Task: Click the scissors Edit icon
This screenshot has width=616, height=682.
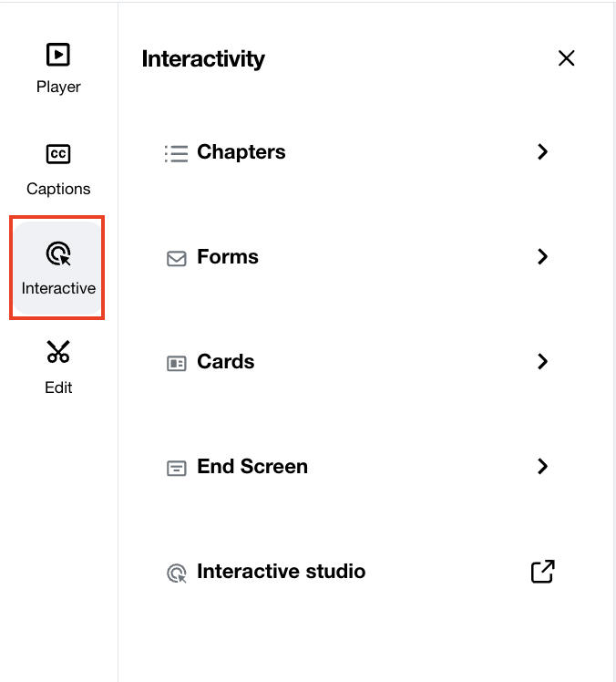Action: click(x=58, y=352)
